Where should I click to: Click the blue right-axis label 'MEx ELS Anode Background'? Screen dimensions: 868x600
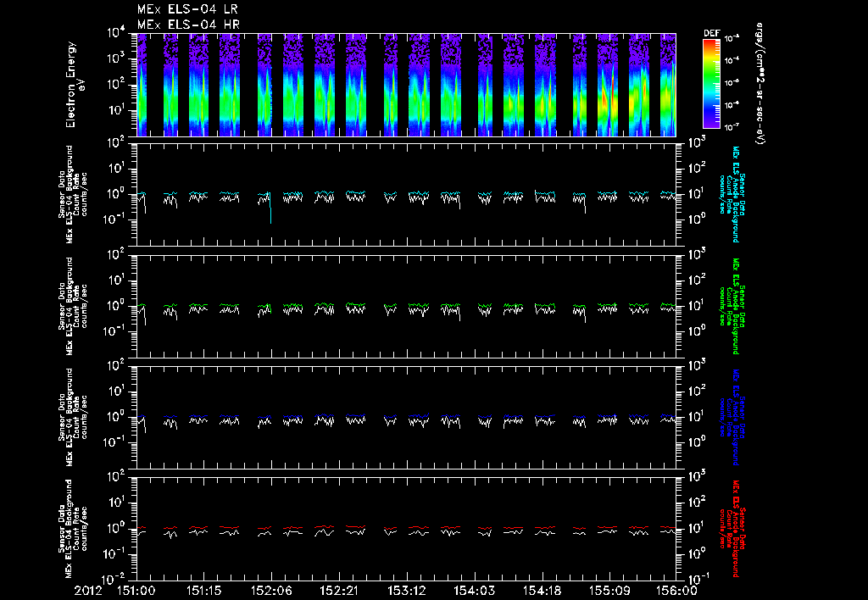tap(736, 417)
